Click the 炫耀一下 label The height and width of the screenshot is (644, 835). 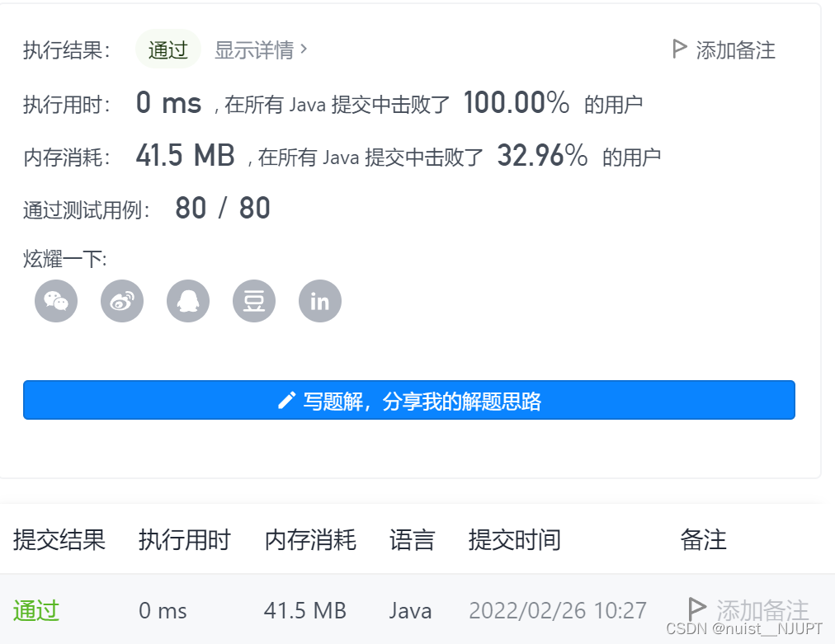coord(65,259)
